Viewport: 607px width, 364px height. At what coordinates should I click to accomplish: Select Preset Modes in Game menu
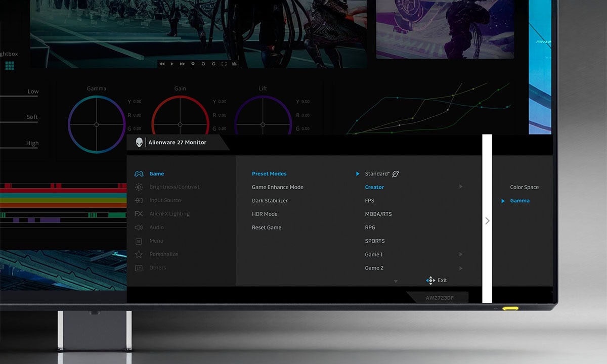pos(269,173)
